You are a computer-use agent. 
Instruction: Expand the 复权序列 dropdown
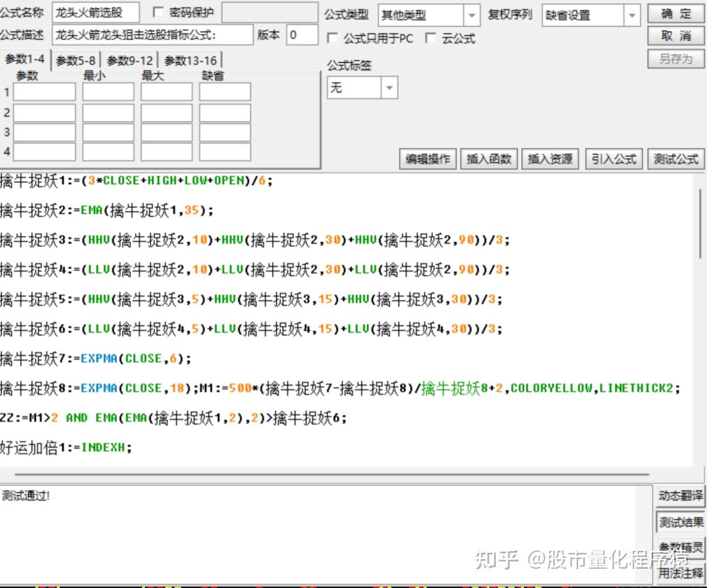tap(631, 15)
